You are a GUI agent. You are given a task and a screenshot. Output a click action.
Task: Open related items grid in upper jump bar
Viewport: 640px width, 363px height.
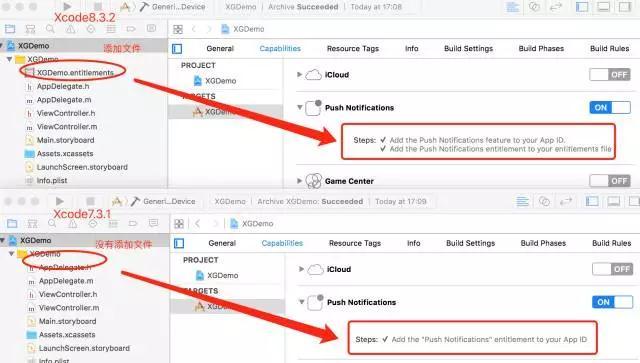point(178,29)
